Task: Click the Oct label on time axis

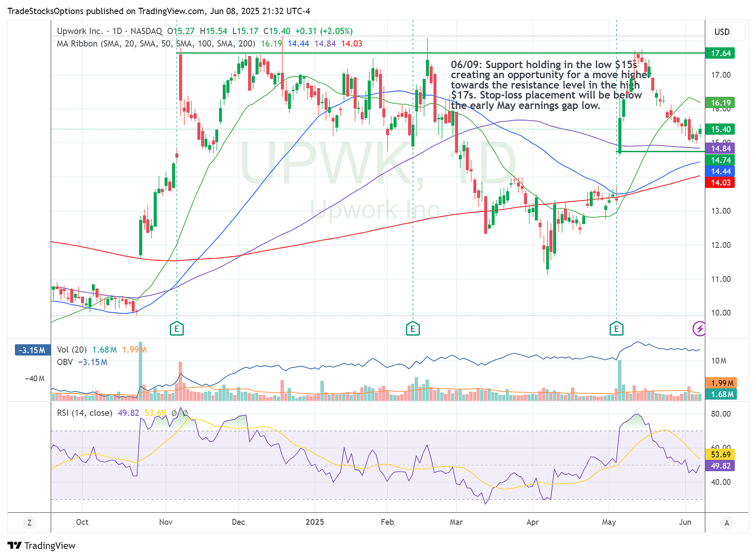Action: tap(82, 522)
